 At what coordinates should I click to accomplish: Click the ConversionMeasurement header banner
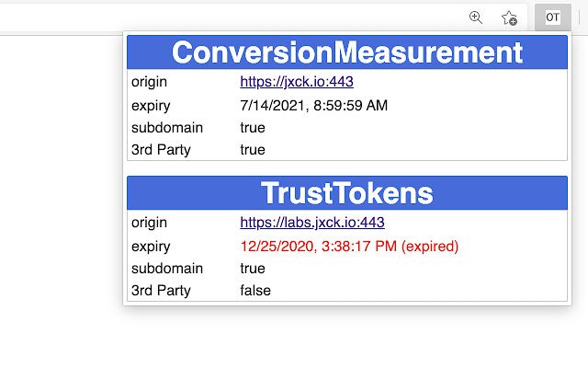(x=347, y=52)
